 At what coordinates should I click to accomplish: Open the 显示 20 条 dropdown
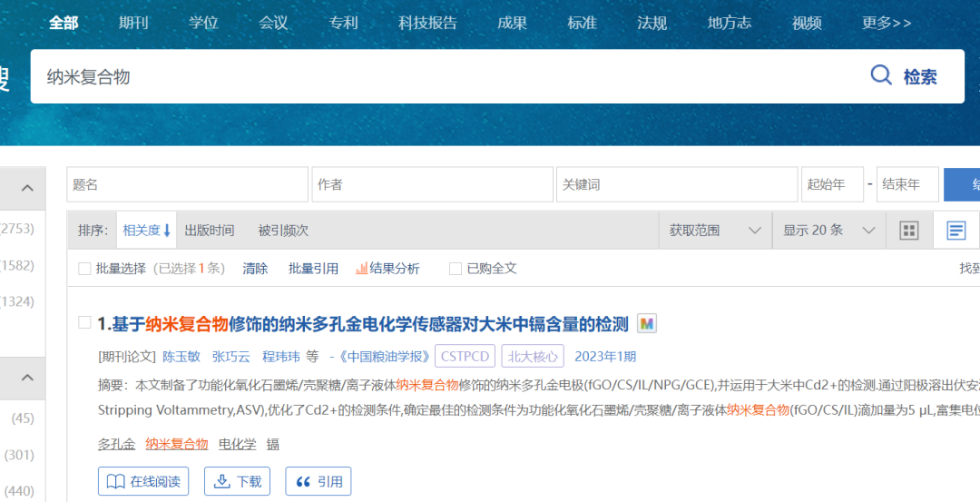(x=829, y=231)
